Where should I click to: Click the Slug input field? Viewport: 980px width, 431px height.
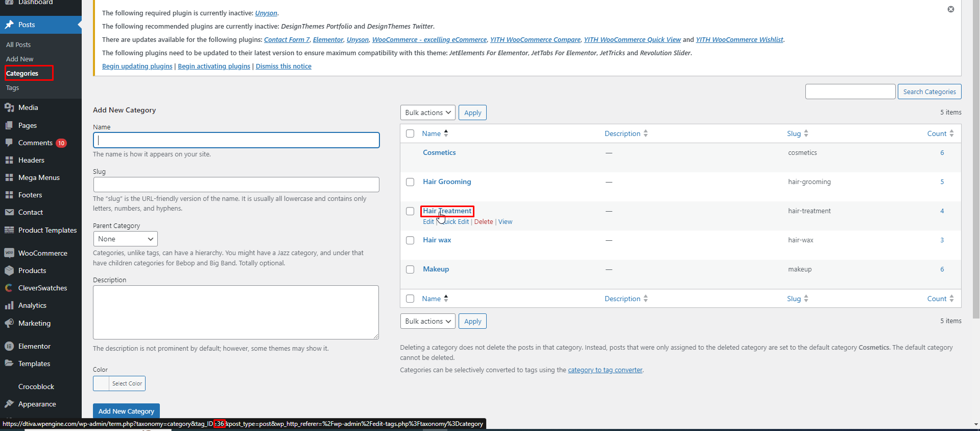[236, 185]
